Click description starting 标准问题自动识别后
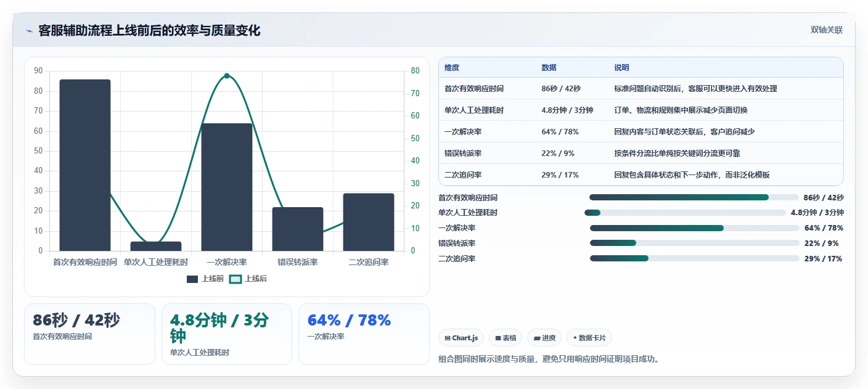The width and height of the screenshot is (868, 389). (695, 89)
